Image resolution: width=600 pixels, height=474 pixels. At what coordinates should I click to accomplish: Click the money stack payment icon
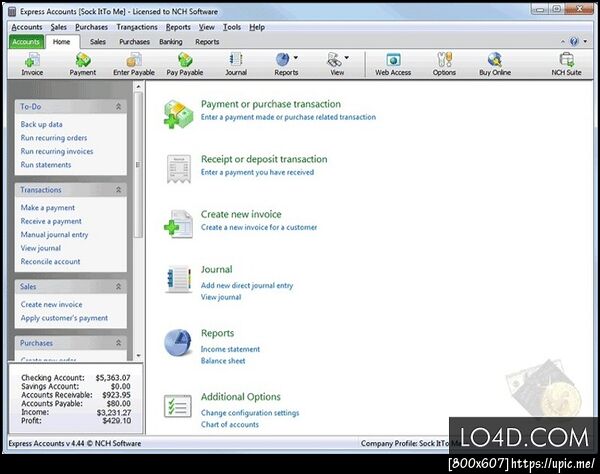click(x=178, y=114)
